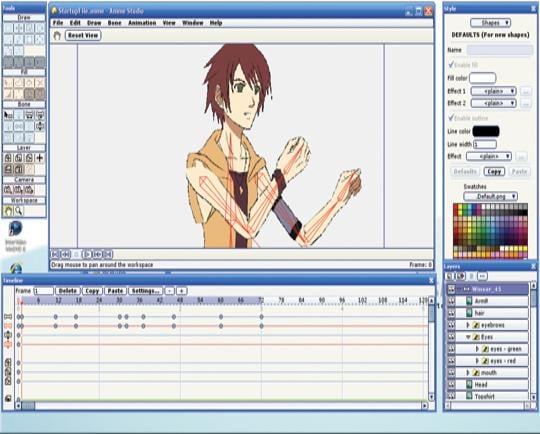540x434 pixels.
Task: Click Settings... button in Timeline
Action: [x=145, y=291]
